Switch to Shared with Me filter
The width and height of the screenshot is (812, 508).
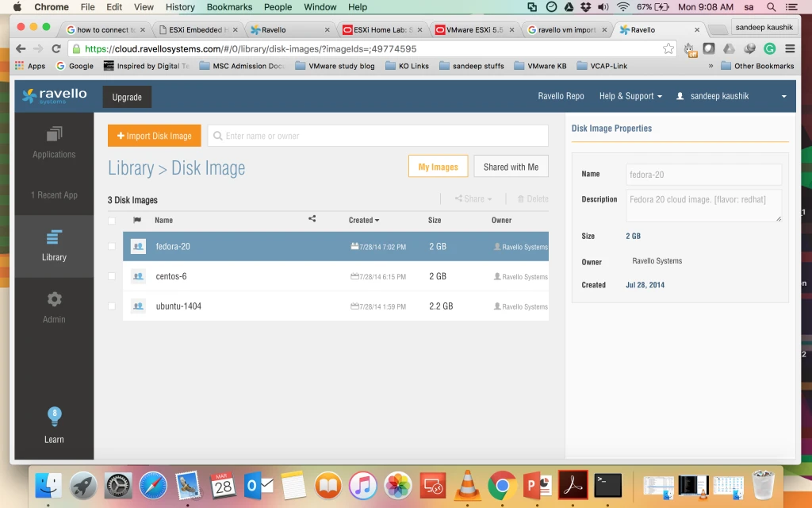(511, 167)
